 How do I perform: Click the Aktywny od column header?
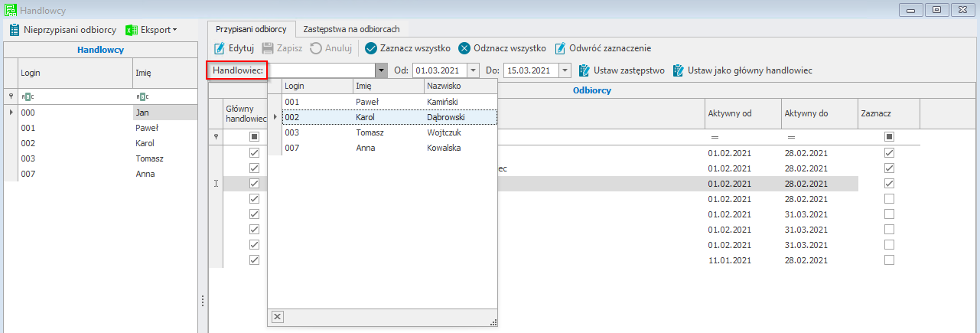(x=742, y=113)
